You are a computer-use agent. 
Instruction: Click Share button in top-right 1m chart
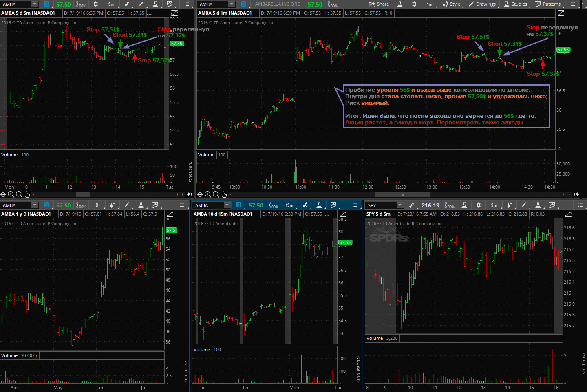coord(379,4)
